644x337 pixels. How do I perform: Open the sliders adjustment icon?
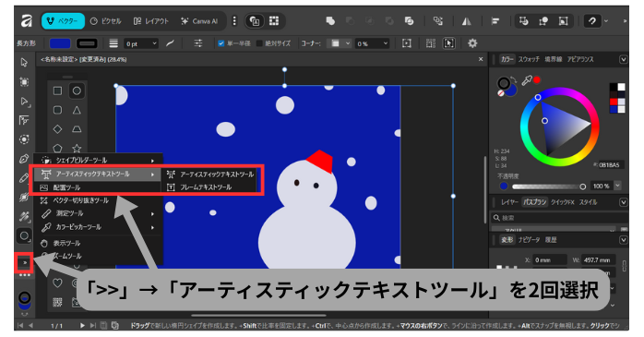[198, 43]
